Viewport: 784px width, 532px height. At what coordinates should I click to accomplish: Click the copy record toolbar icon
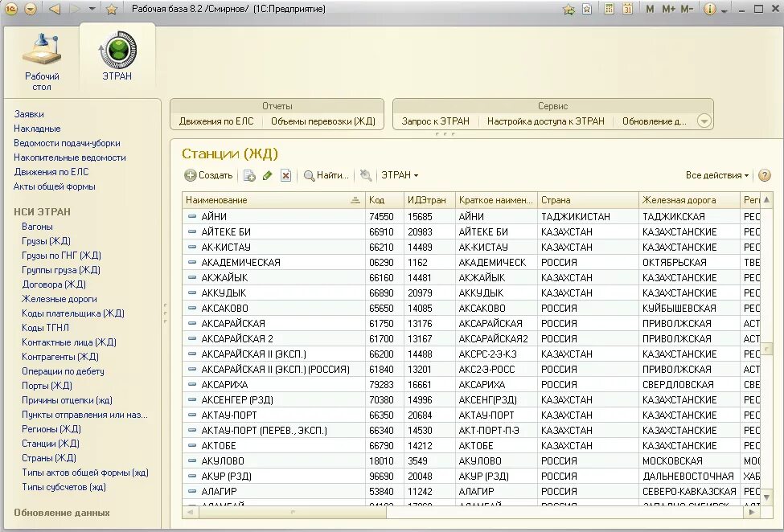pyautogui.click(x=249, y=175)
